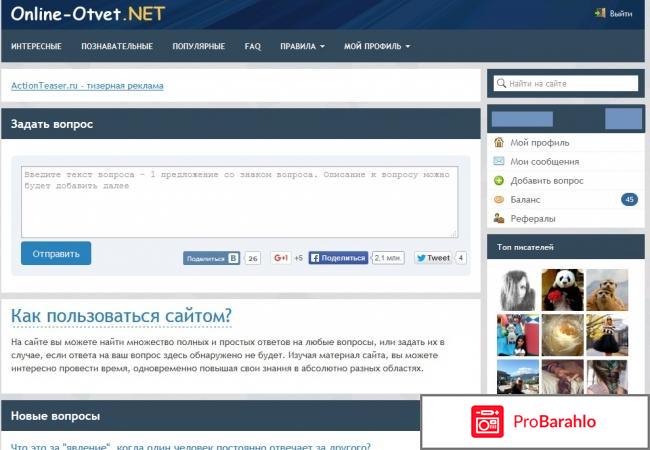The height and width of the screenshot is (450, 650).
Task: Click the ProBarahlo logo icon
Action: pyautogui.click(x=487, y=421)
